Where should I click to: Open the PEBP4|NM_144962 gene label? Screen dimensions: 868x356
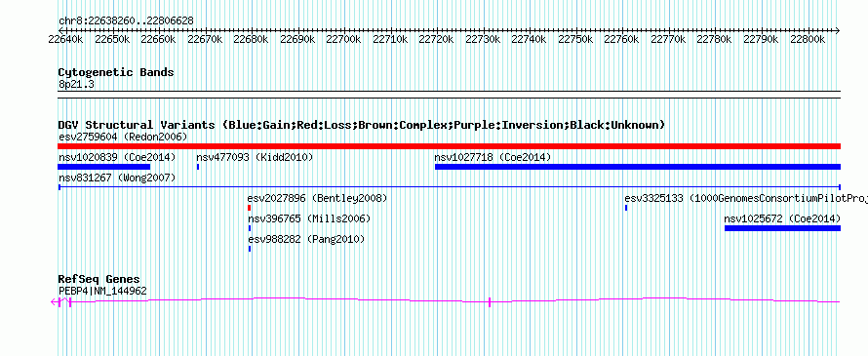click(102, 291)
